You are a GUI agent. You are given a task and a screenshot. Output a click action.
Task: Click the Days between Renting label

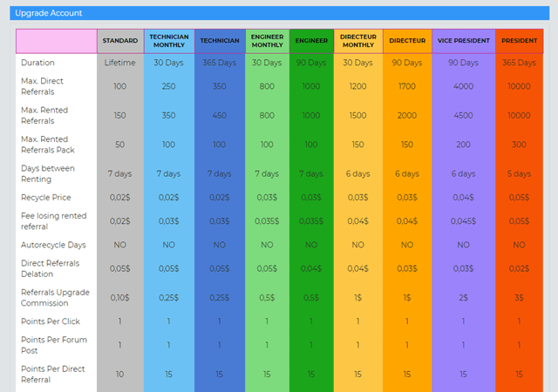pos(48,174)
